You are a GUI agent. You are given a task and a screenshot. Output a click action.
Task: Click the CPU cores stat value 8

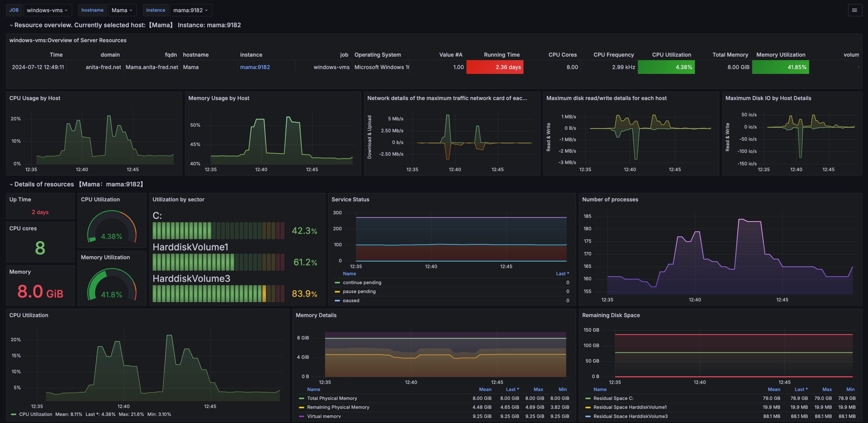point(40,248)
